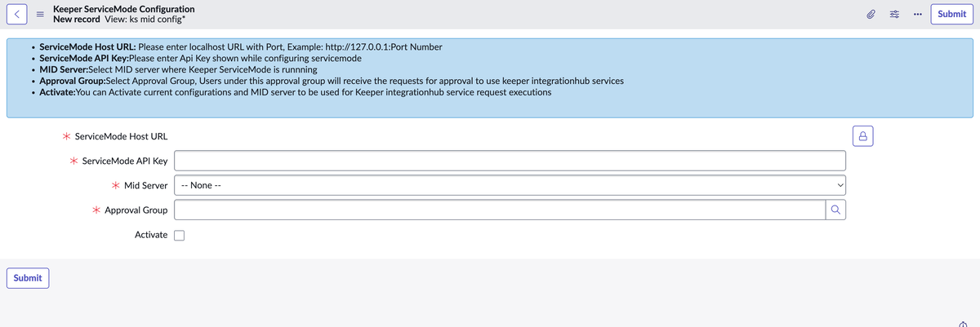Click the back arrow button
Viewport: 980px width, 327px height.
(17, 14)
